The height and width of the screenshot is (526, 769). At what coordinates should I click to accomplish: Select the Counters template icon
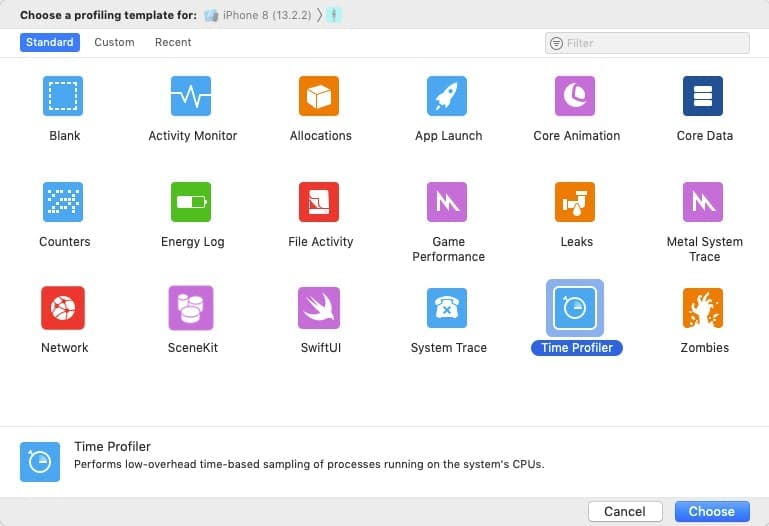coord(63,201)
